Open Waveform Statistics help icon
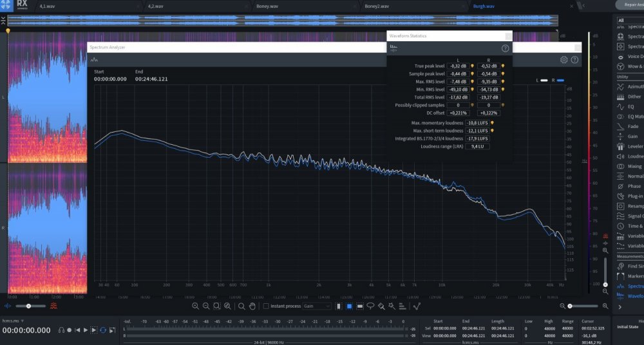The image size is (644, 345). click(x=505, y=48)
